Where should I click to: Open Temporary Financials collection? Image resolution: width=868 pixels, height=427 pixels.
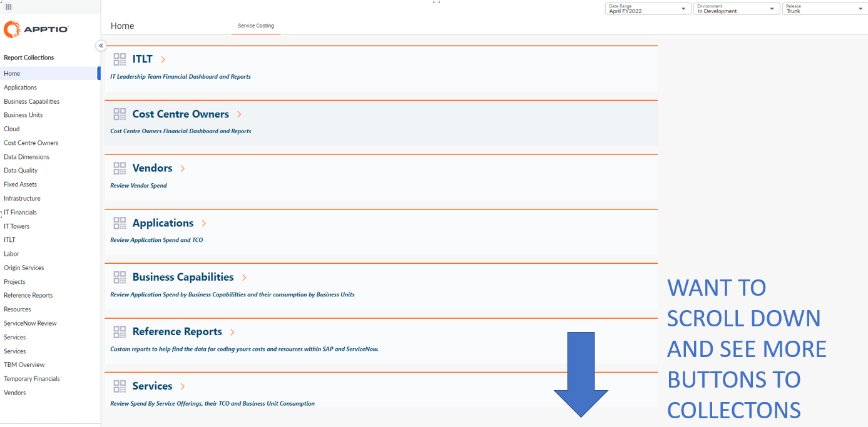[32, 379]
